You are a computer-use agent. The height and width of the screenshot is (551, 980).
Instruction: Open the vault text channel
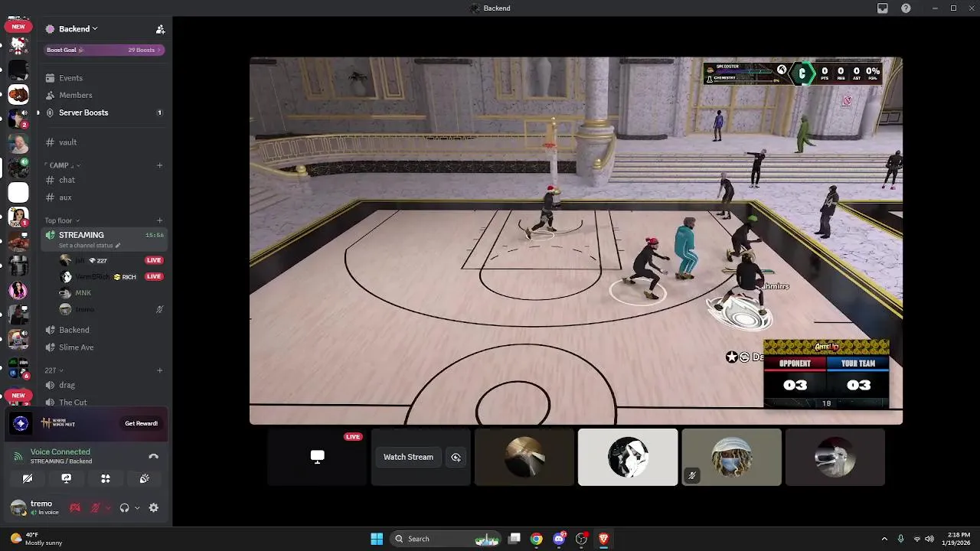(x=103, y=142)
